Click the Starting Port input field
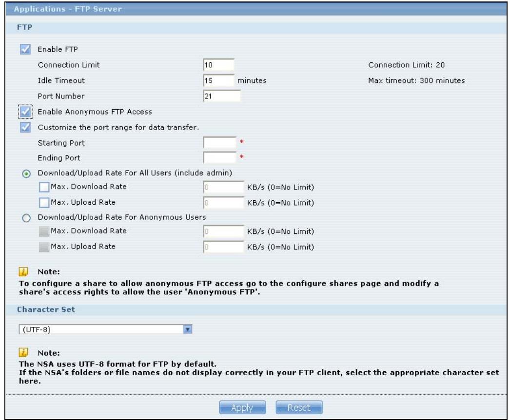 point(219,143)
